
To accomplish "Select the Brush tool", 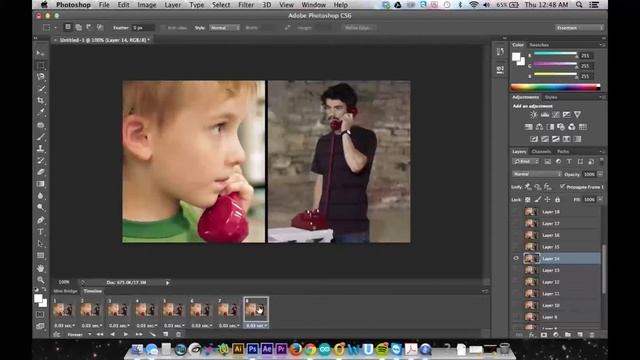I will (40, 137).
